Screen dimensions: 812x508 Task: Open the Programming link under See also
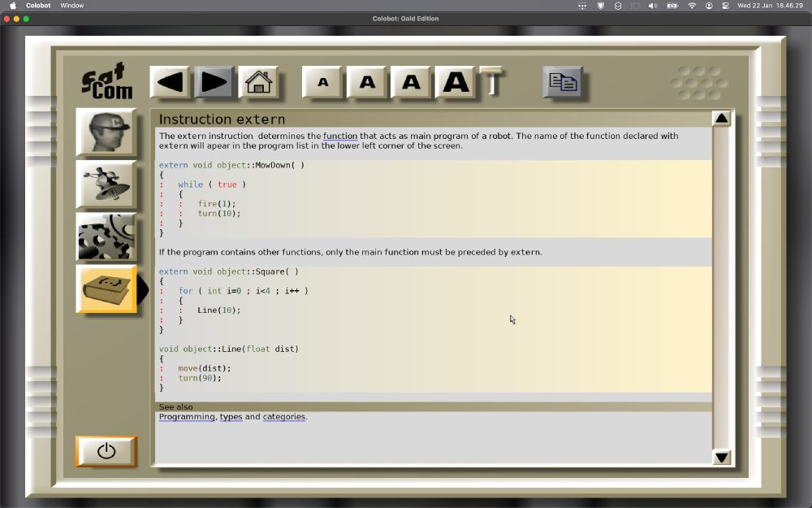187,416
